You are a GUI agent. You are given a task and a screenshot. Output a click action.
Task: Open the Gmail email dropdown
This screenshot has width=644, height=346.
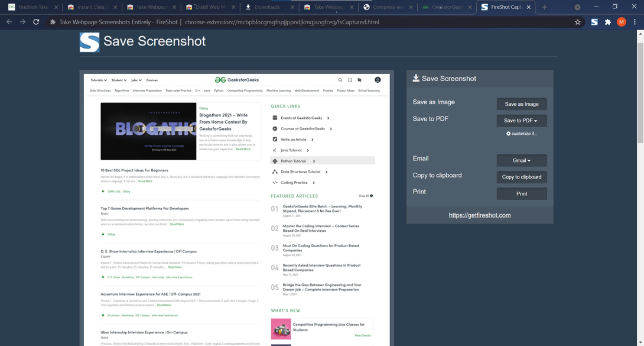click(522, 160)
